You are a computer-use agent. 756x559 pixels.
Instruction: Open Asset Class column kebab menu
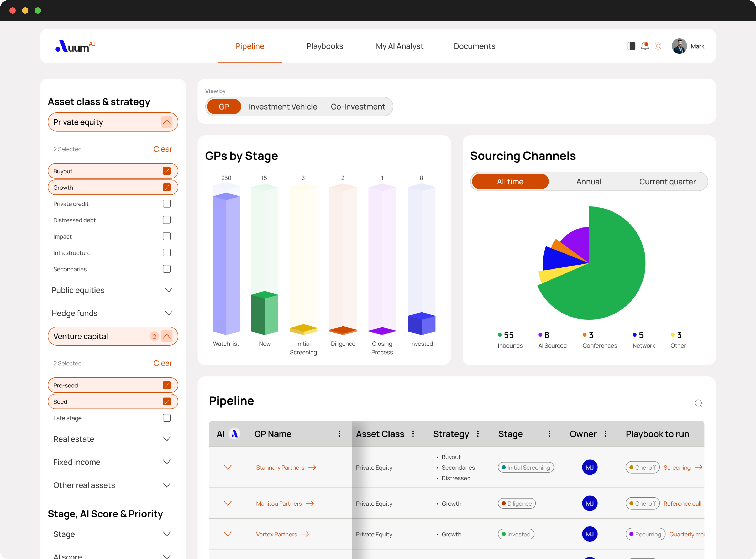click(x=413, y=434)
